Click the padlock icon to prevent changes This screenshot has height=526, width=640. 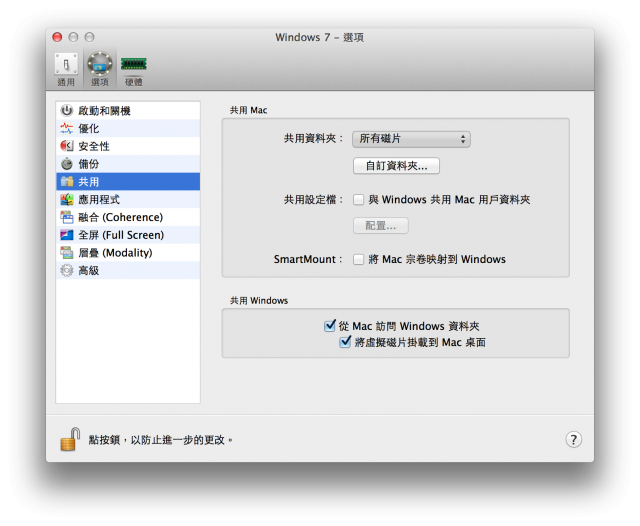tap(70, 439)
